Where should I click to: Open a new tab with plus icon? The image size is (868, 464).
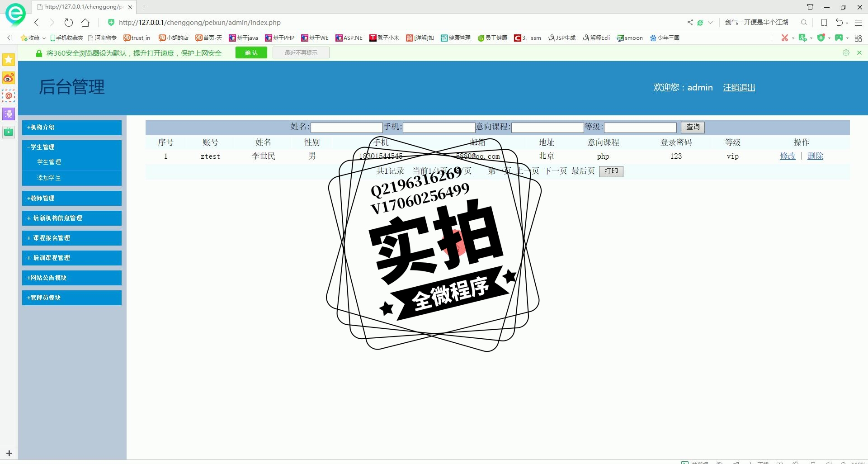tap(144, 7)
